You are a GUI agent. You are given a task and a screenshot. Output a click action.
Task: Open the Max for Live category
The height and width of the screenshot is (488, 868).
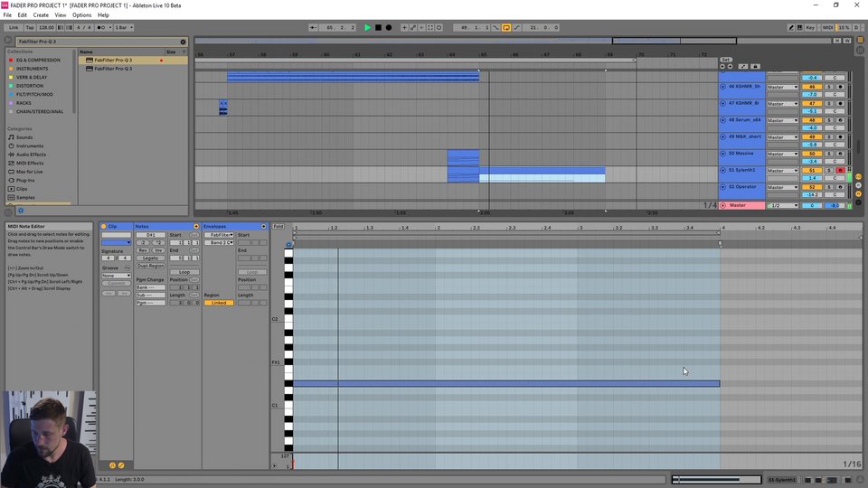point(29,172)
